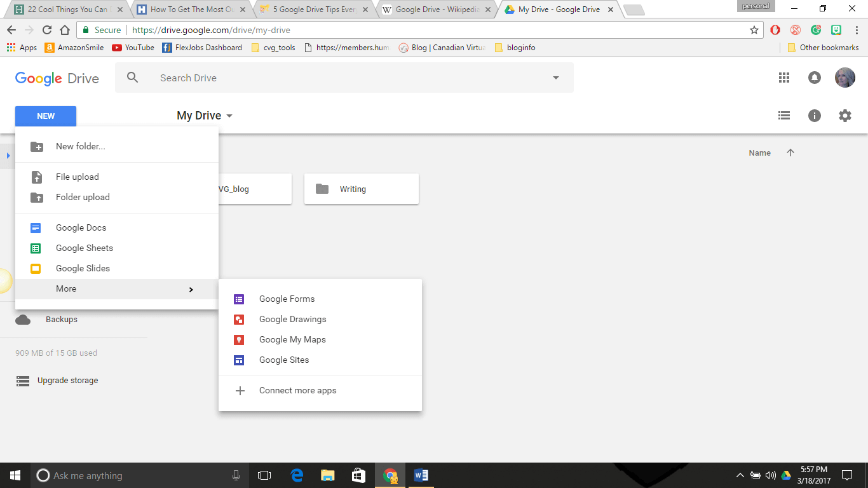Go back to previous page
The image size is (868, 488).
point(11,30)
